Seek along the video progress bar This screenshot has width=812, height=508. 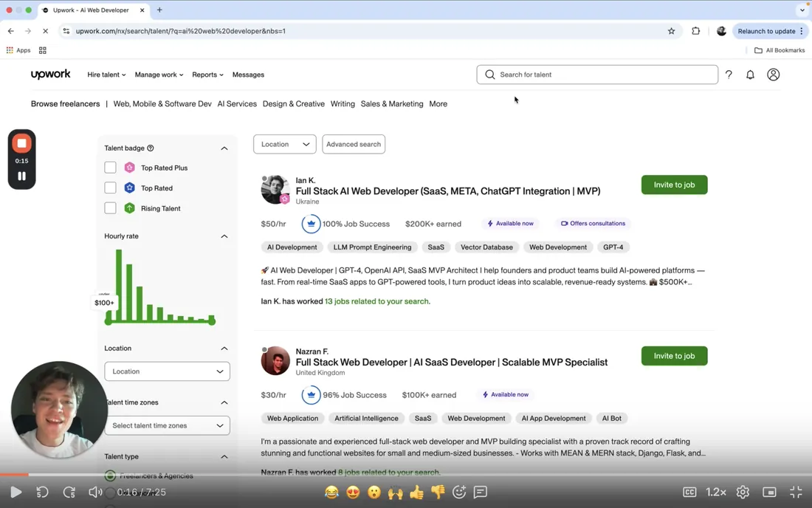point(406,474)
